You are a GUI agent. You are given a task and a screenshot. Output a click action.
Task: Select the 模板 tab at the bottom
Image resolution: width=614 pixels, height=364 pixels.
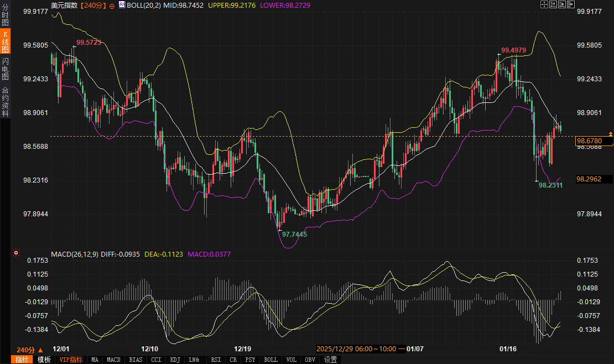pyautogui.click(x=44, y=360)
